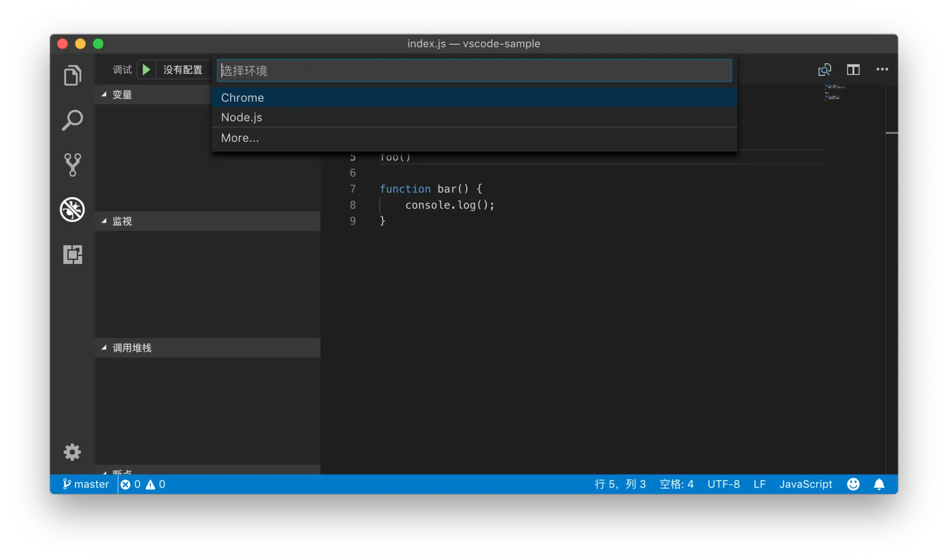
Task: Open the Source Control icon
Action: pos(73,164)
